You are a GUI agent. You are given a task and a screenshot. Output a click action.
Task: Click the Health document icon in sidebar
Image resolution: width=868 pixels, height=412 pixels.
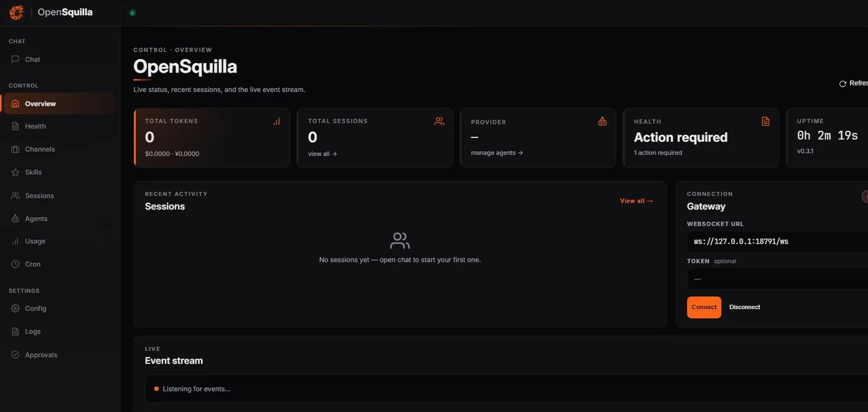click(15, 126)
